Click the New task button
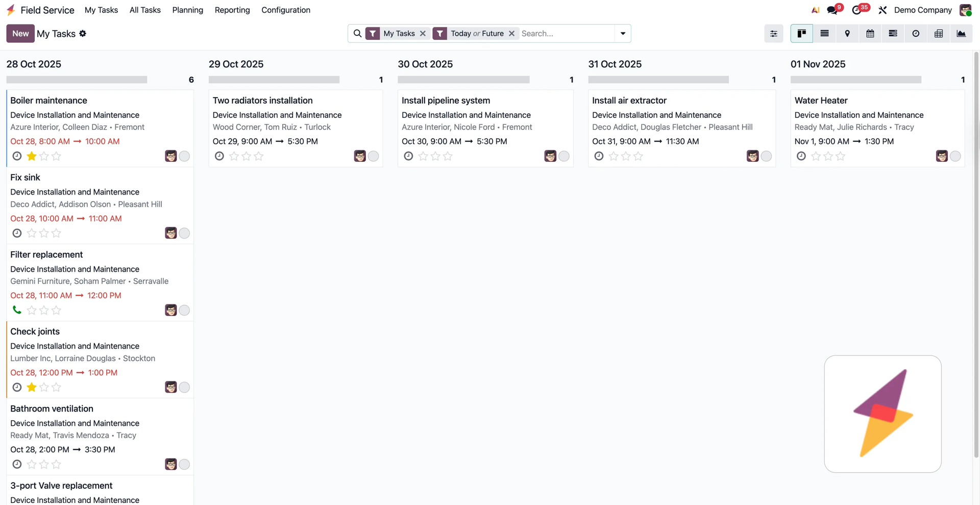 (20, 34)
